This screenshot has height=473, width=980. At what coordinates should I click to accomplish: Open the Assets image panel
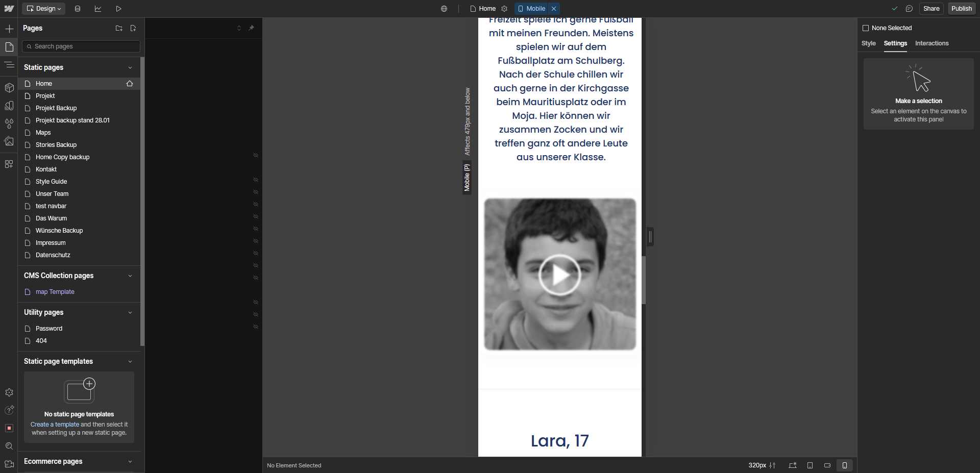point(9,141)
